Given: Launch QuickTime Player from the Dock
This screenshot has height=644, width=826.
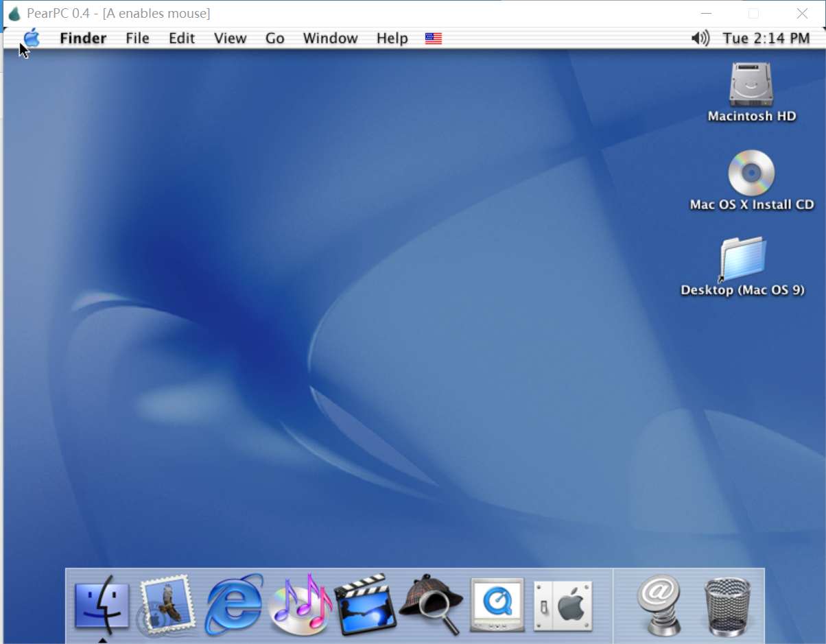Looking at the screenshot, I should coord(497,604).
